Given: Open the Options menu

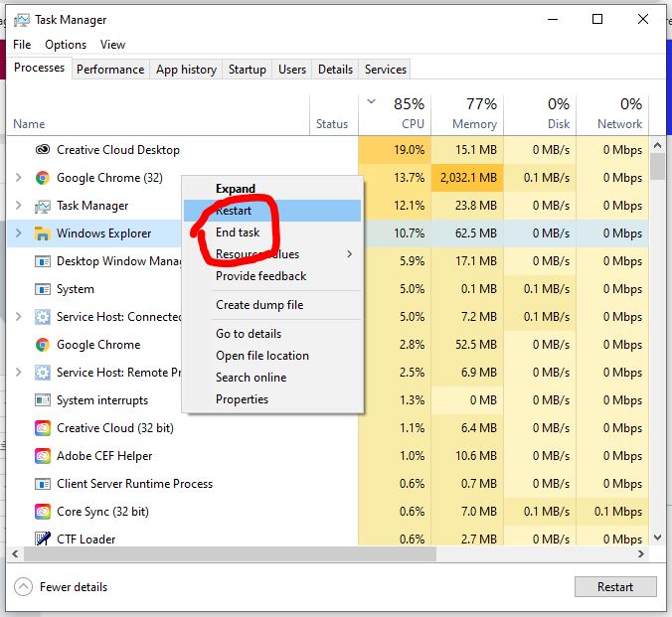Looking at the screenshot, I should click(x=66, y=45).
